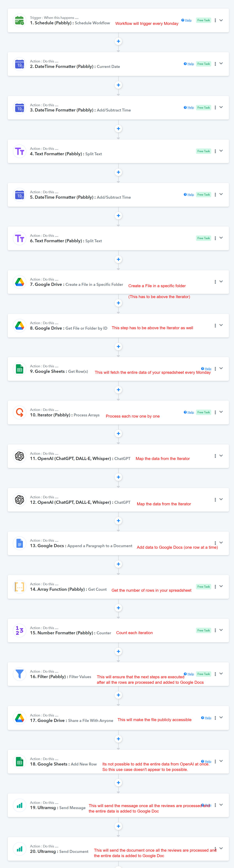Screen dimensions: 234x868
Task: Open three-dot menu on step 8 Google Drive
Action: [215, 326]
